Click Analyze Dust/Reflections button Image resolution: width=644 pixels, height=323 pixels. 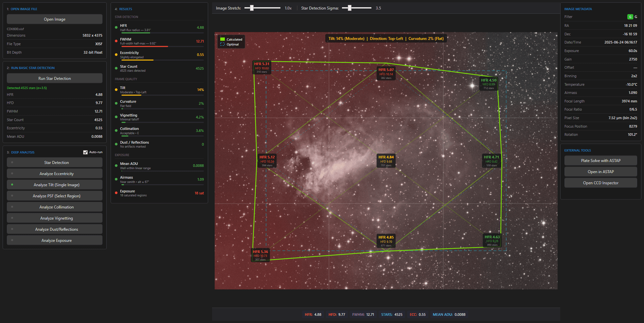pos(56,229)
